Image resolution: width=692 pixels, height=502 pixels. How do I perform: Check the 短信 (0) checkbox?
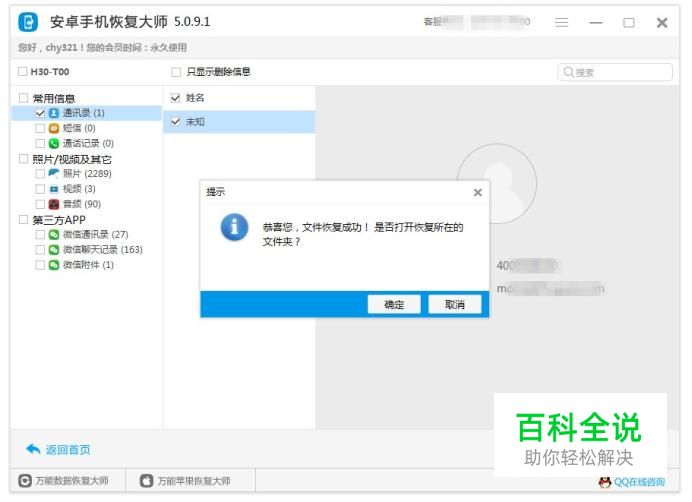(40, 128)
